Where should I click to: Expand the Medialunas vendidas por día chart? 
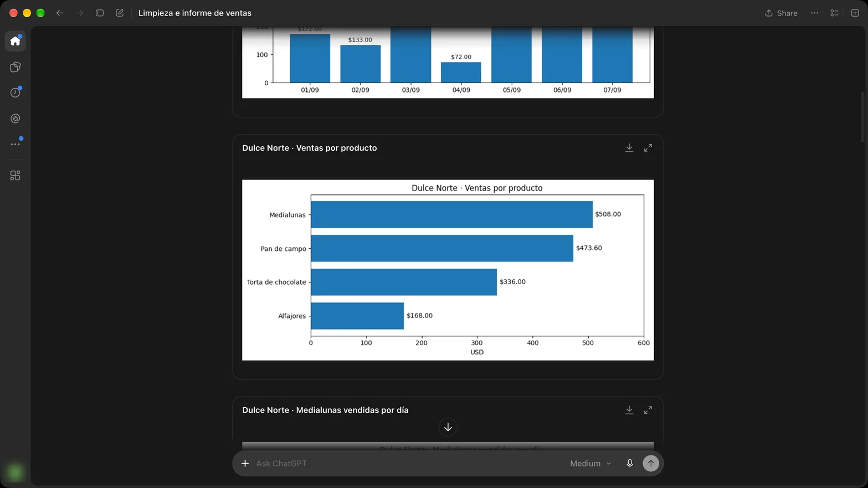(x=648, y=410)
